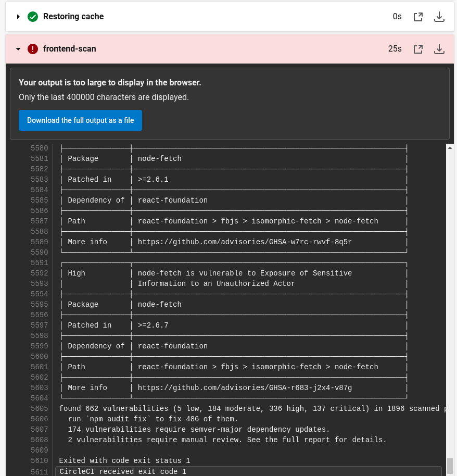Expand the Restoring cache step

18,16
